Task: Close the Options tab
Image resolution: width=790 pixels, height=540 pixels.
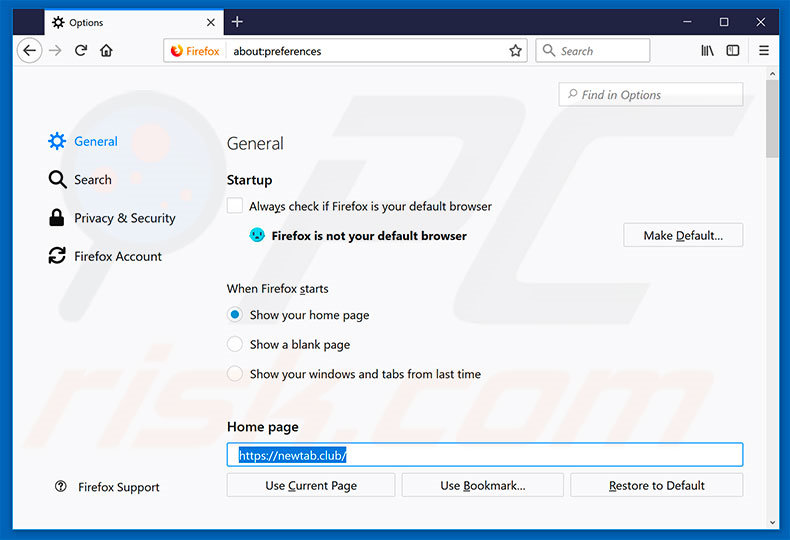Action: 211,22
